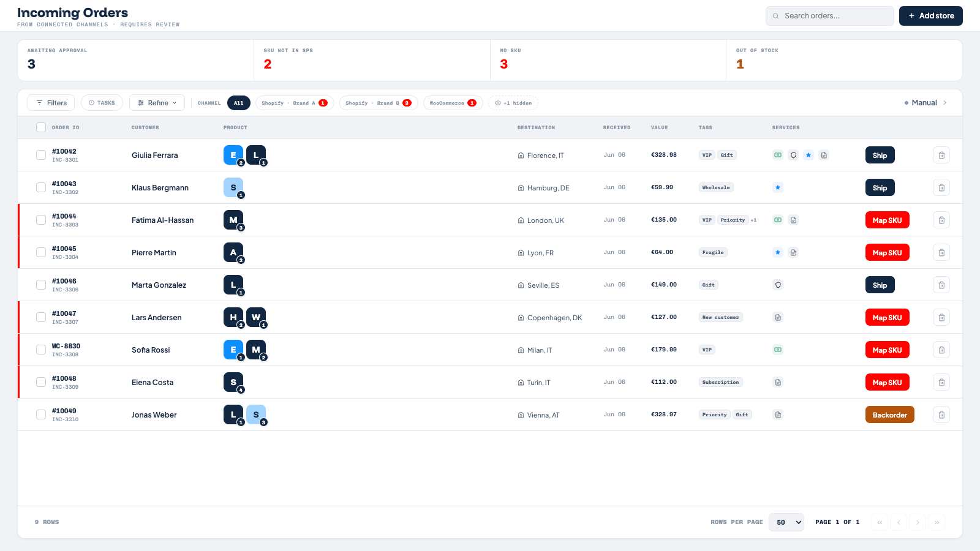The height and width of the screenshot is (551, 980).
Task: Open document service icon for order #10042
Action: [x=824, y=155]
